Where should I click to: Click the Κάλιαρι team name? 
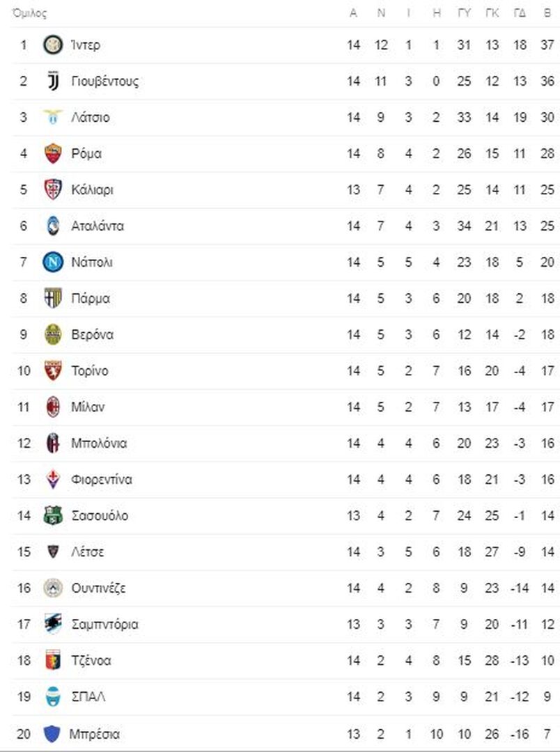(92, 190)
